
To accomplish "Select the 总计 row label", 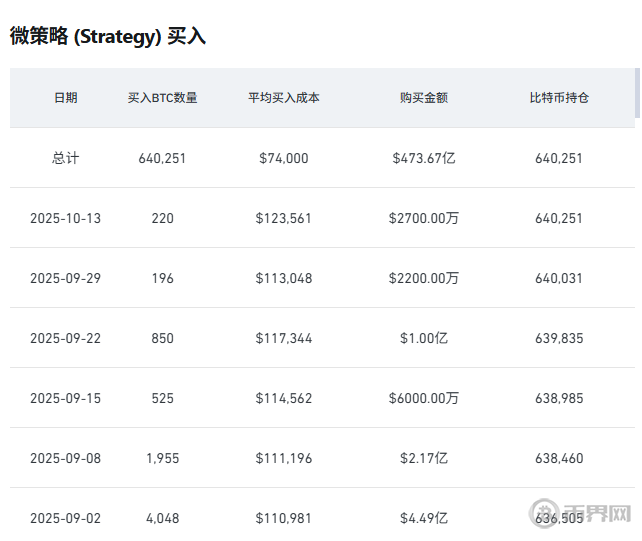I will pyautogui.click(x=66, y=158).
